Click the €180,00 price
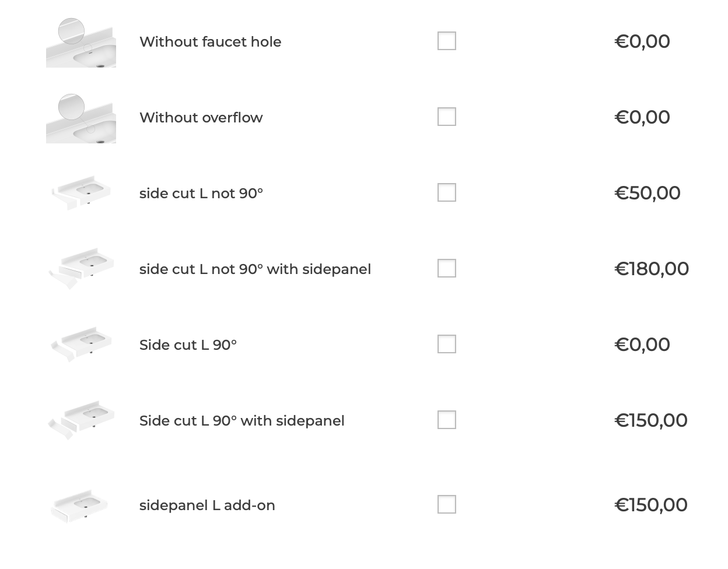The height and width of the screenshot is (569, 728). pyautogui.click(x=652, y=269)
